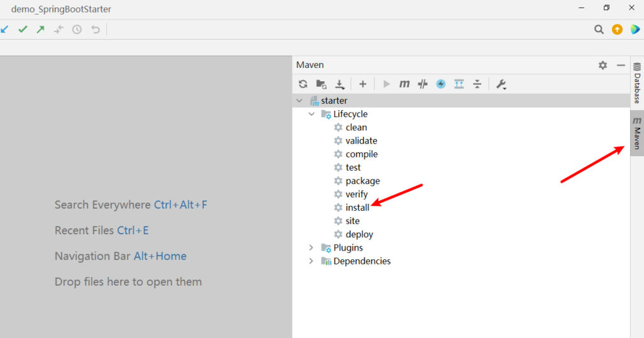Add Maven project plus icon
Image resolution: width=644 pixels, height=338 pixels.
(x=363, y=84)
